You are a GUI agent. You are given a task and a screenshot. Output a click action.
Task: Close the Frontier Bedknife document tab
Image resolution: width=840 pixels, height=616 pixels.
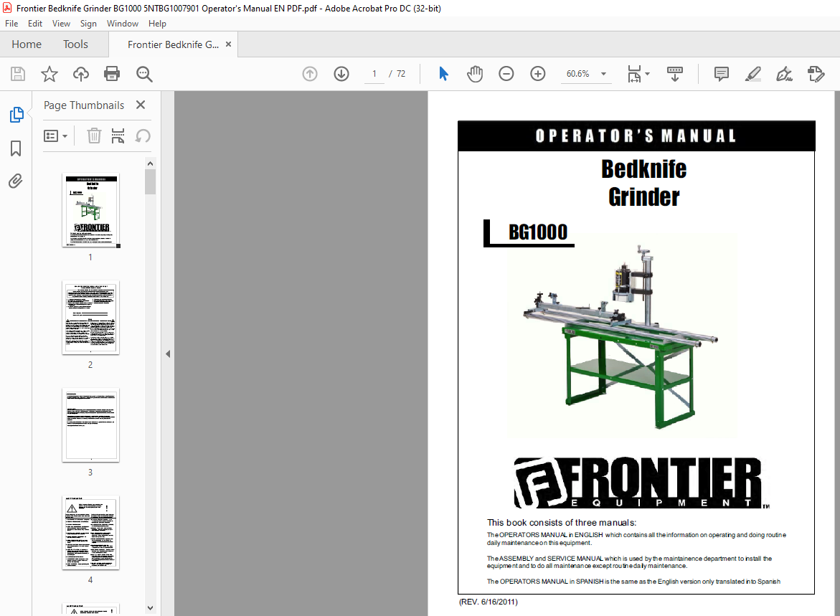point(229,44)
